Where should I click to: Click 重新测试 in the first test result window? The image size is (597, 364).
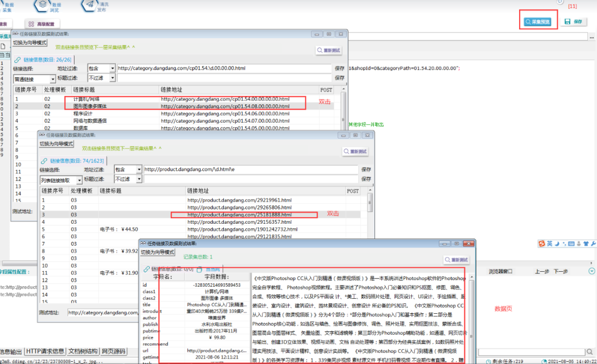click(x=328, y=50)
